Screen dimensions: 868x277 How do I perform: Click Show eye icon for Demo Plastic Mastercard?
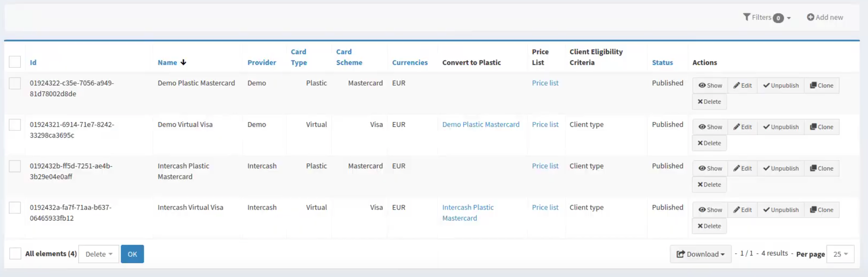point(702,86)
